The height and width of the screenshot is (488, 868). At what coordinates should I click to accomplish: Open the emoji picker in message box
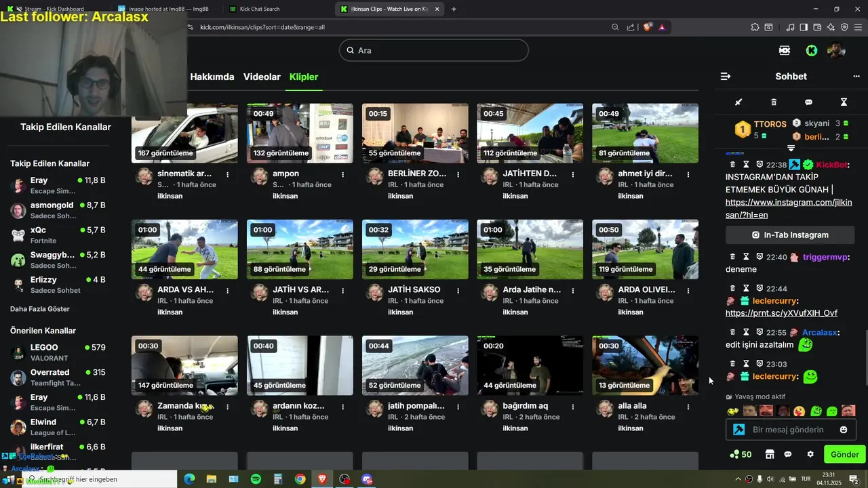coord(844,430)
